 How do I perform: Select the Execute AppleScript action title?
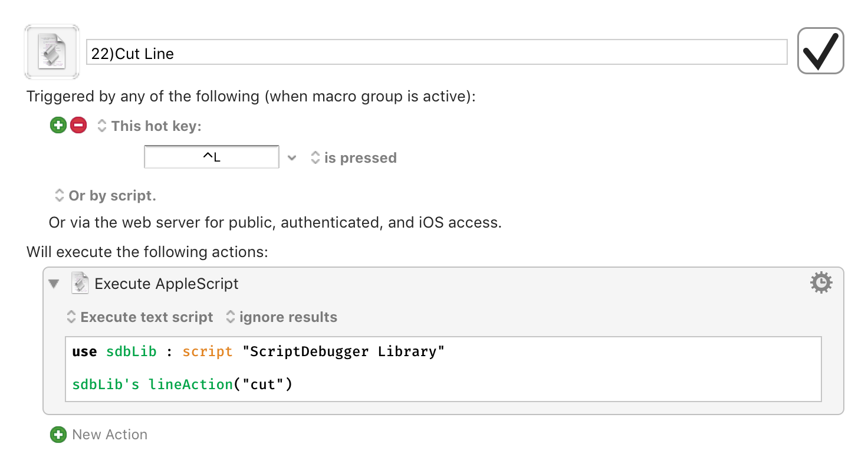click(166, 284)
